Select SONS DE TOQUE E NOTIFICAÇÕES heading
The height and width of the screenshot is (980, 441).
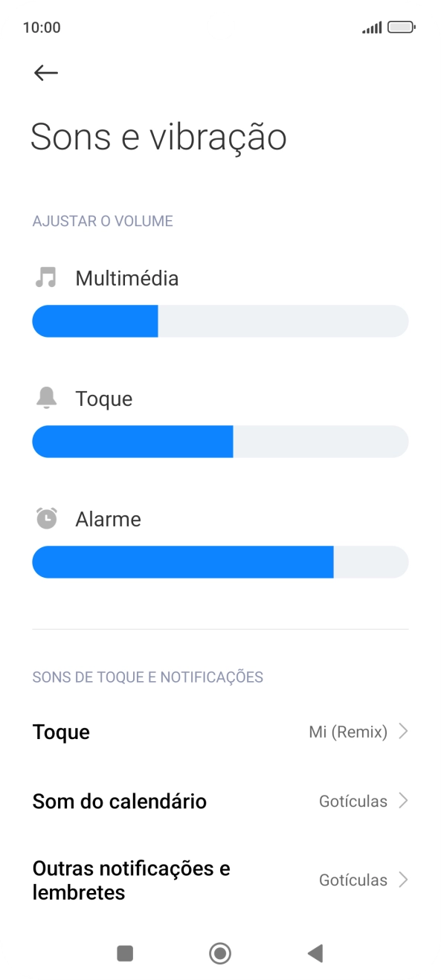click(x=148, y=676)
